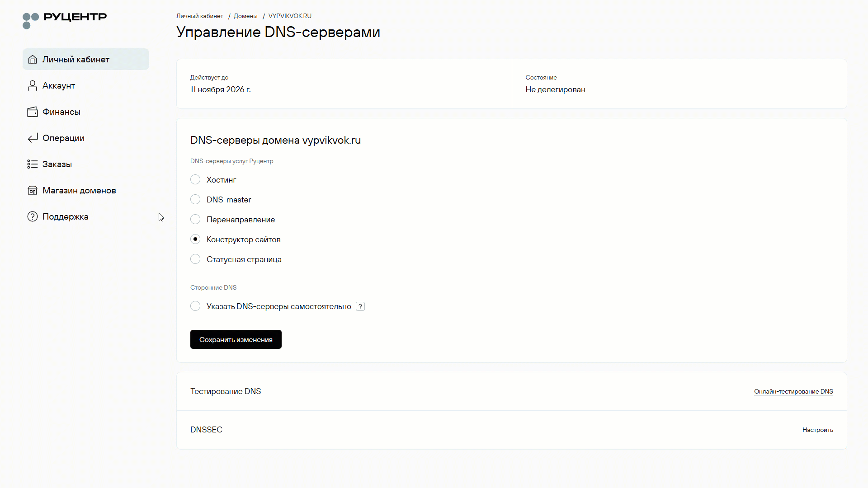Select the home icon for Личный кабинет

(32, 59)
